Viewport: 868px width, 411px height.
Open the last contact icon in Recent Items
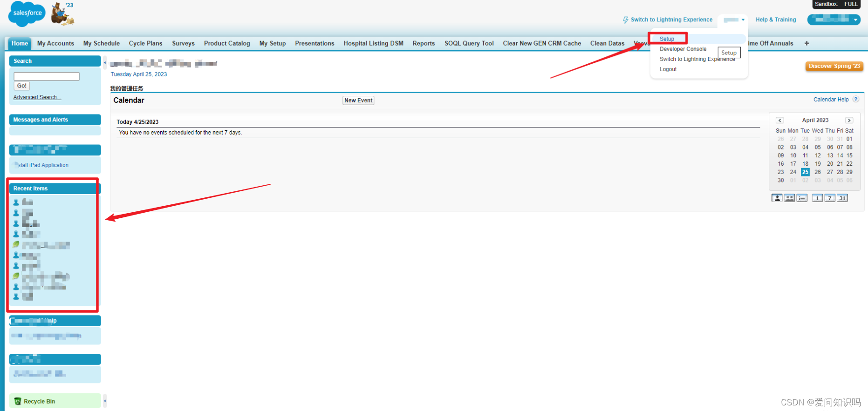point(16,296)
